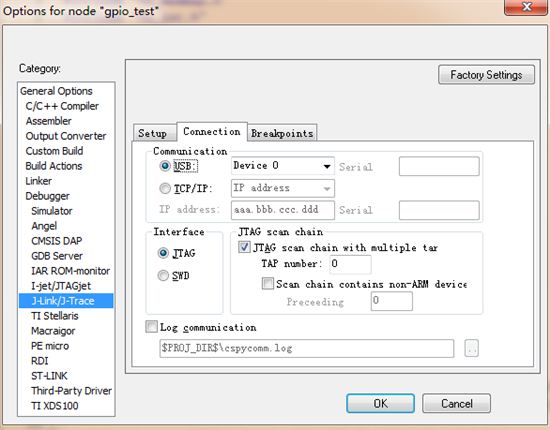Choose the JTAG interface option
The image size is (550, 430).
(163, 253)
